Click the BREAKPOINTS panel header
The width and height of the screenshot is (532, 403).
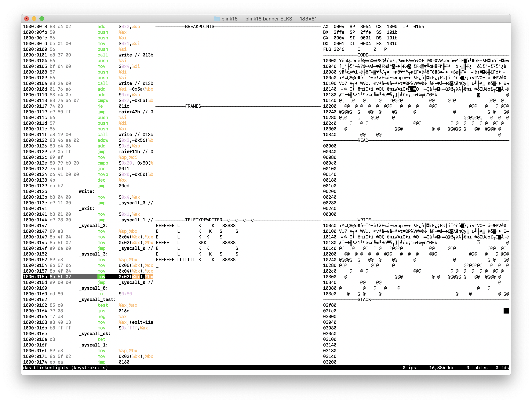[199, 27]
